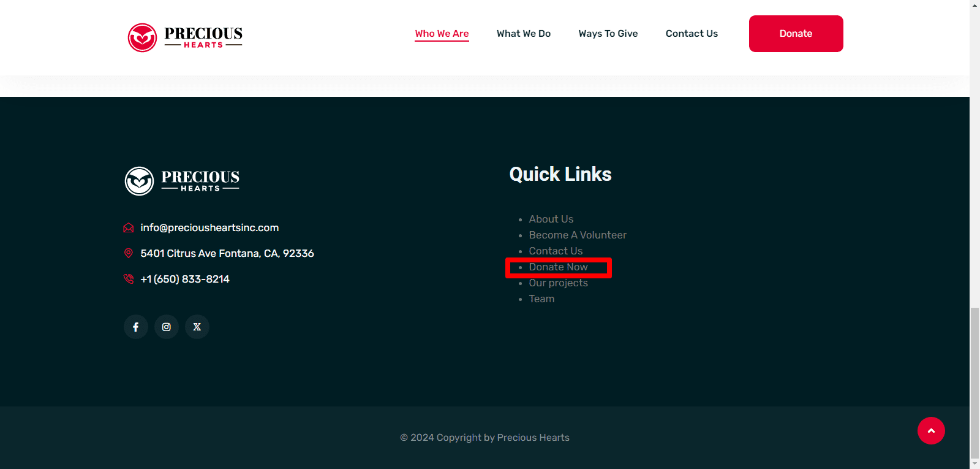Click the Facebook social icon
Image resolution: width=980 pixels, height=469 pixels.
pyautogui.click(x=136, y=327)
